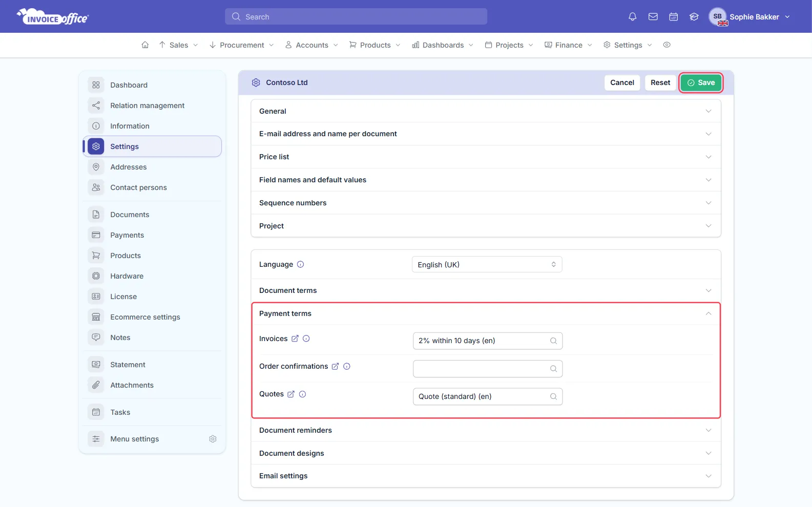The width and height of the screenshot is (812, 507).
Task: Expand Sequence numbers section
Action: [x=486, y=203]
